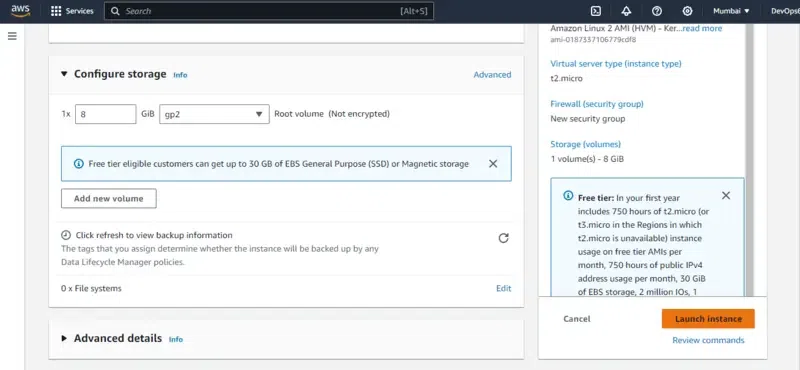
Task: Click 'Root volume (Not encrypted)' label
Action: point(332,114)
